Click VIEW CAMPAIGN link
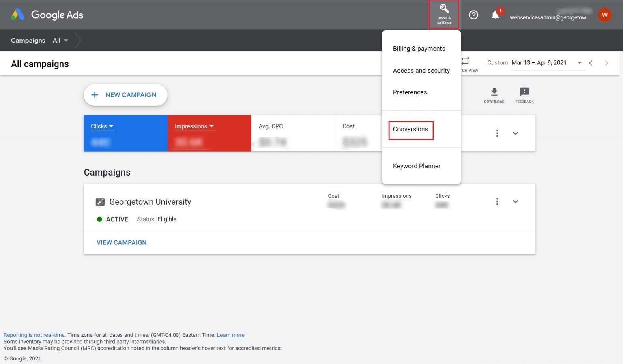This screenshot has height=364, width=623. pyautogui.click(x=122, y=242)
